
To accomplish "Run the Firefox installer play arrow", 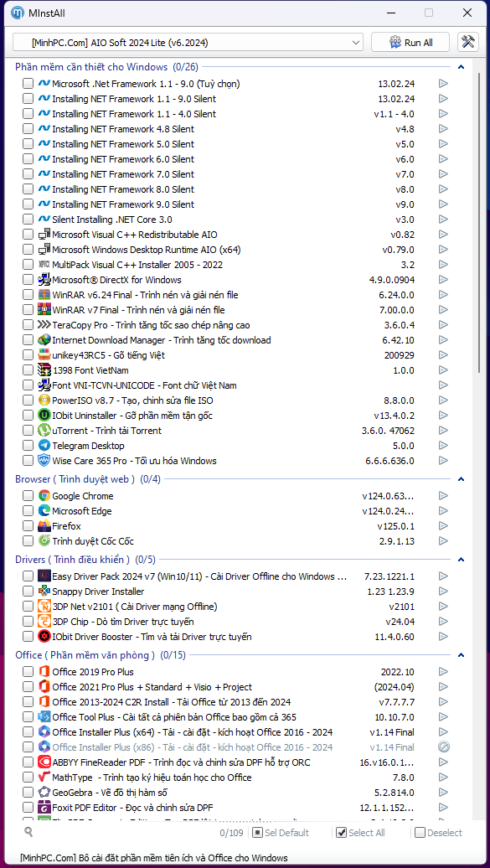I will 443,526.
